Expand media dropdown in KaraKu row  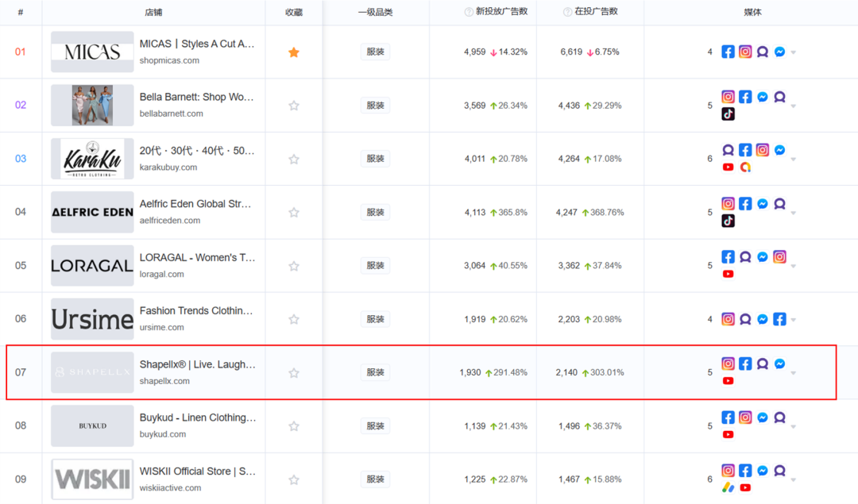tap(793, 160)
